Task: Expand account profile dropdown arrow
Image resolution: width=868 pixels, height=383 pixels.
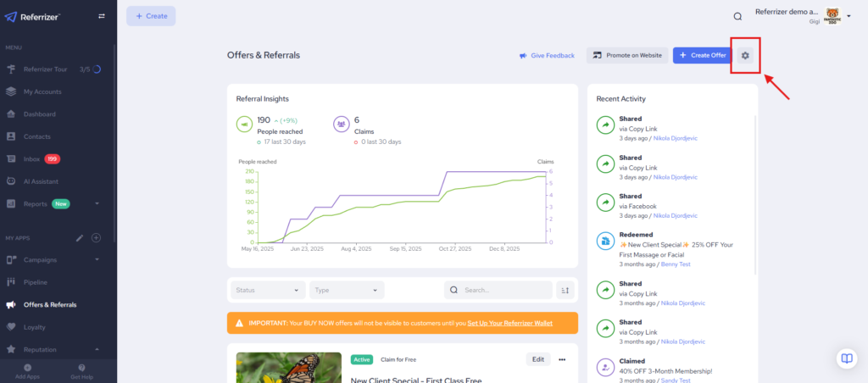Action: [849, 16]
